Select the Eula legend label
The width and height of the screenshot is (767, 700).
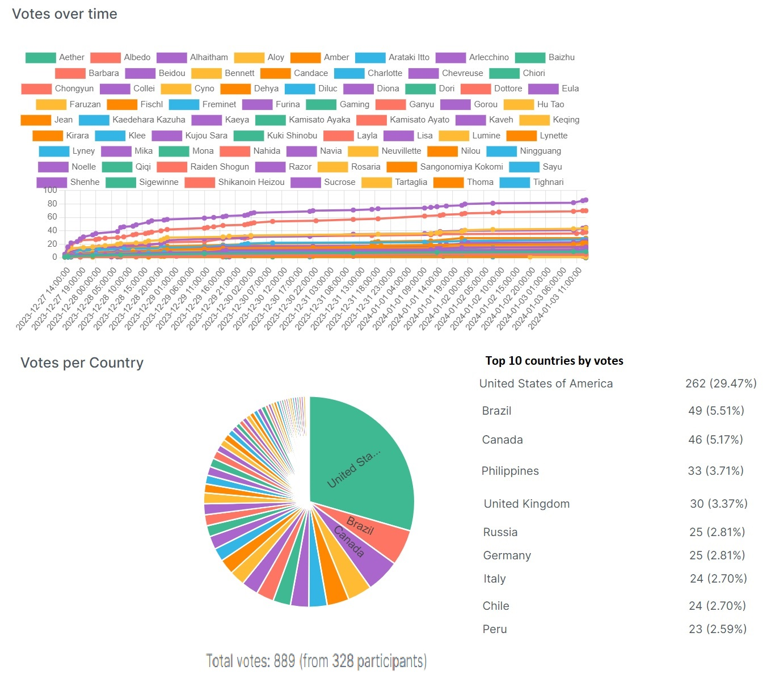click(x=570, y=88)
